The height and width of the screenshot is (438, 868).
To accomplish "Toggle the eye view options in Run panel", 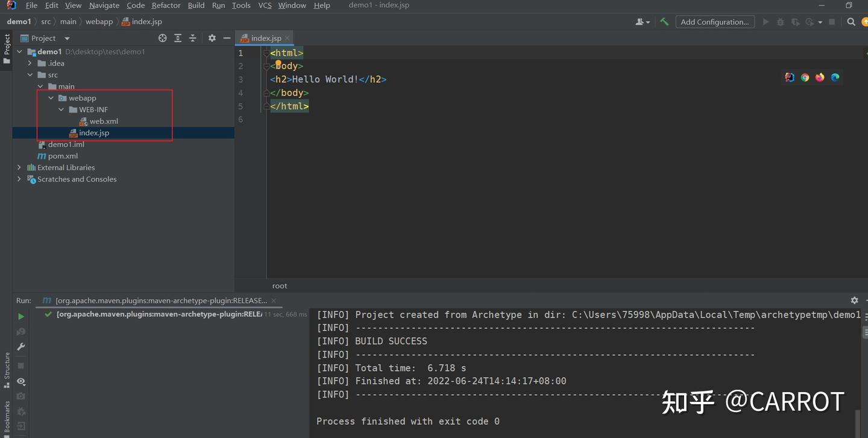I will pyautogui.click(x=21, y=381).
